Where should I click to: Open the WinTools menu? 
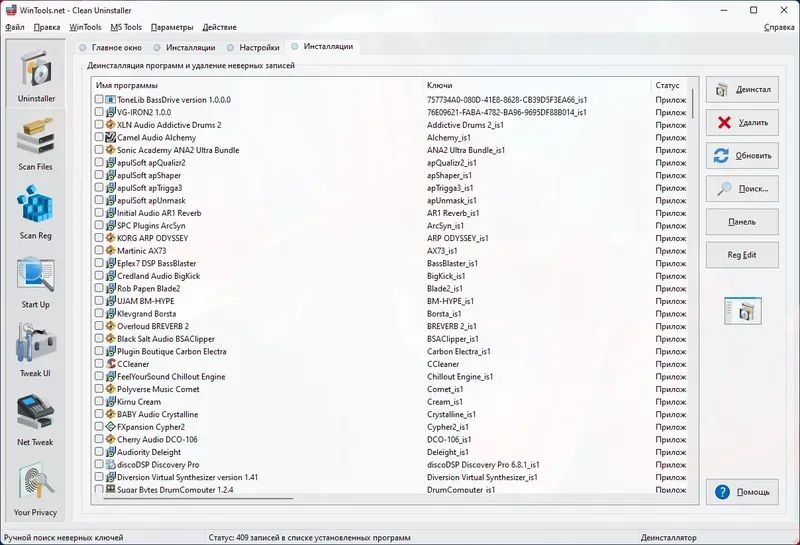85,27
